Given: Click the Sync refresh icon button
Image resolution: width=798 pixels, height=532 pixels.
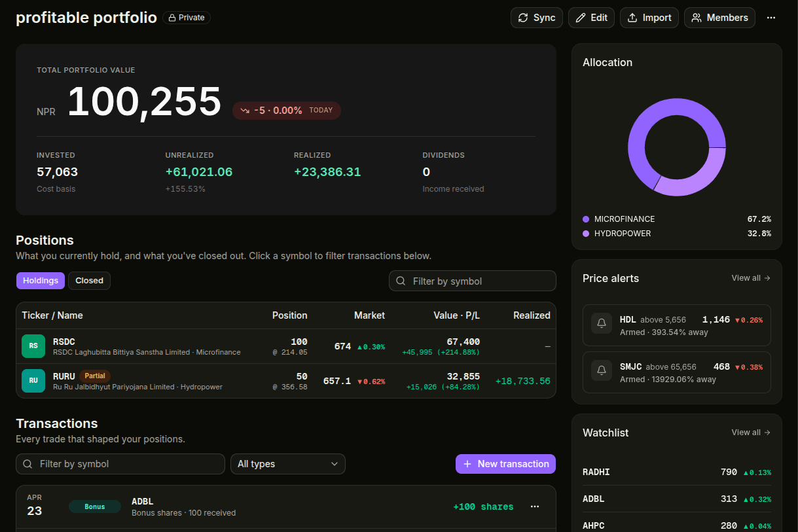Looking at the screenshot, I should [x=523, y=18].
